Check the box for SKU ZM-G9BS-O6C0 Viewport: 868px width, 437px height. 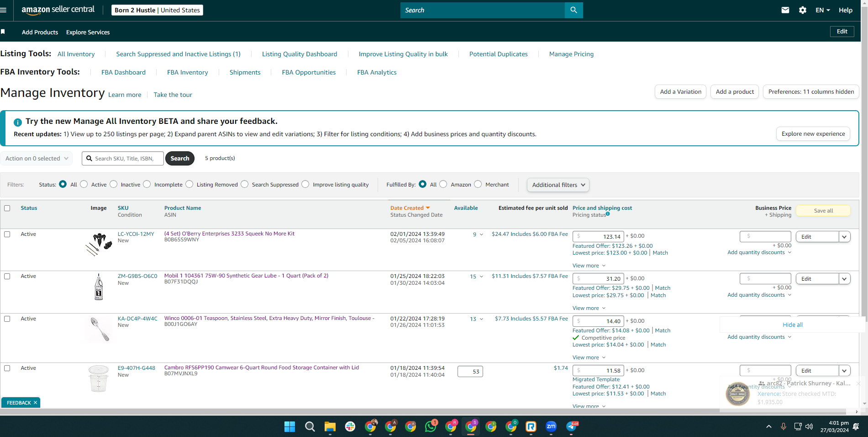tap(7, 276)
